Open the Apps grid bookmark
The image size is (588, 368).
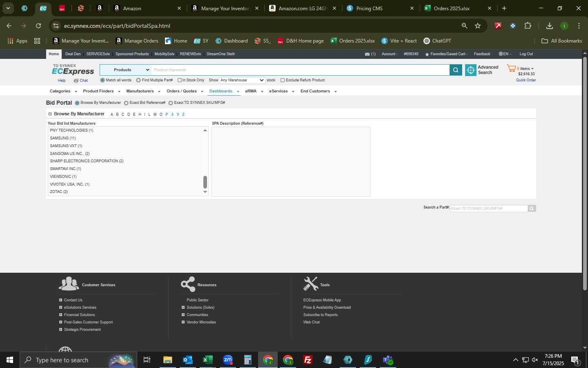(18, 41)
